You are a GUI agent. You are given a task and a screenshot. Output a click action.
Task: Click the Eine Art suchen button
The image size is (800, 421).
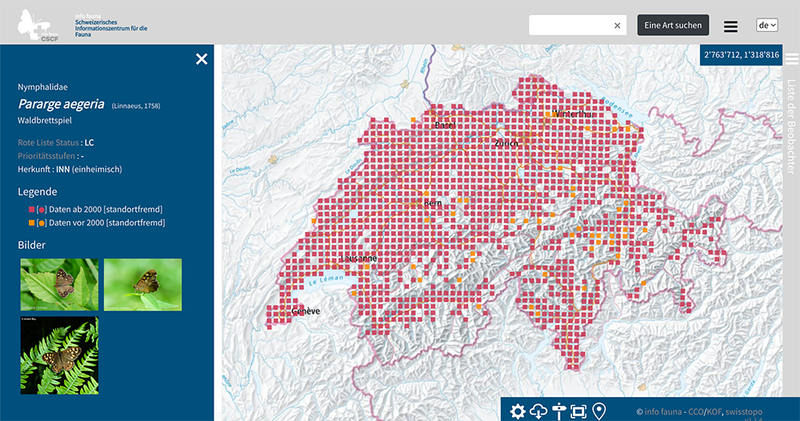click(x=673, y=25)
